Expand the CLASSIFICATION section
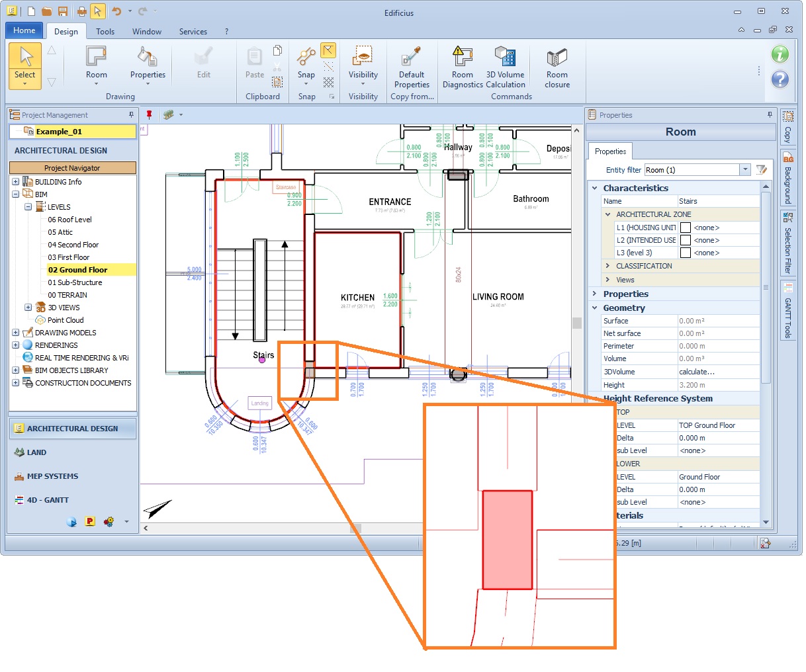Screen dimensions: 806x672 click(x=607, y=266)
